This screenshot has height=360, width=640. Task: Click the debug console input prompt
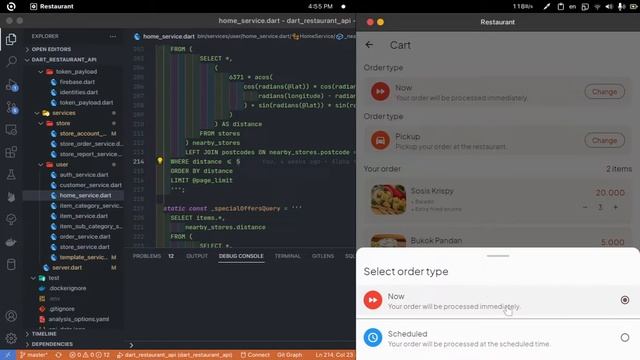131,345
